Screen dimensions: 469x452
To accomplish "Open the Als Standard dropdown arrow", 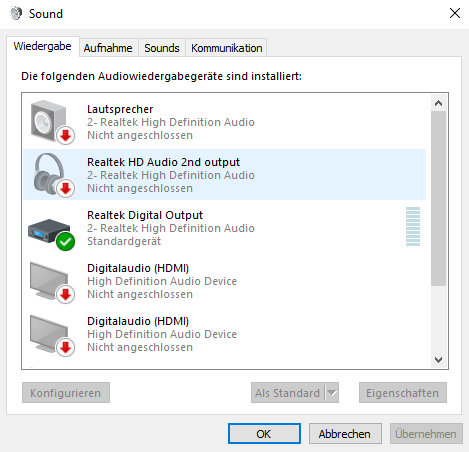I will coord(332,393).
